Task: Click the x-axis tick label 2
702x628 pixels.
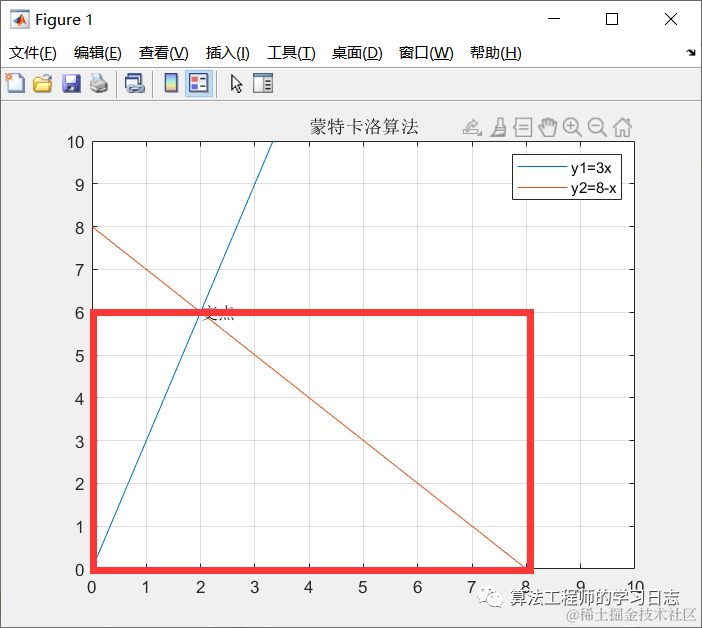Action: (200, 587)
